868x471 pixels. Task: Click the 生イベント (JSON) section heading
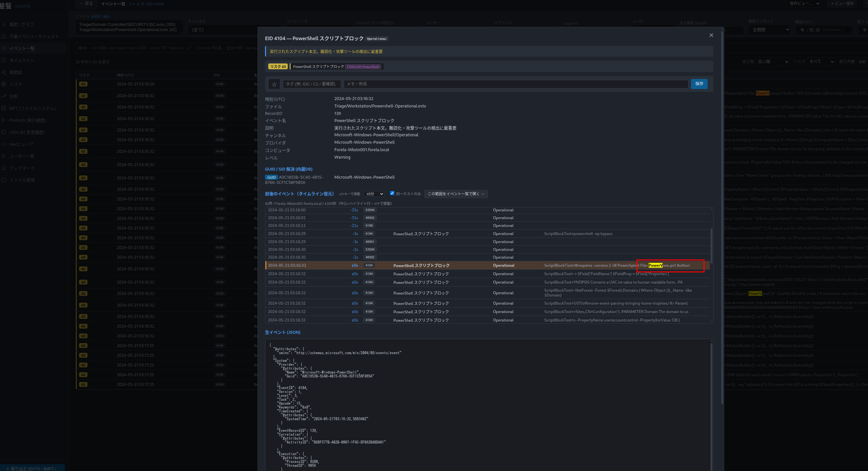(x=283, y=332)
